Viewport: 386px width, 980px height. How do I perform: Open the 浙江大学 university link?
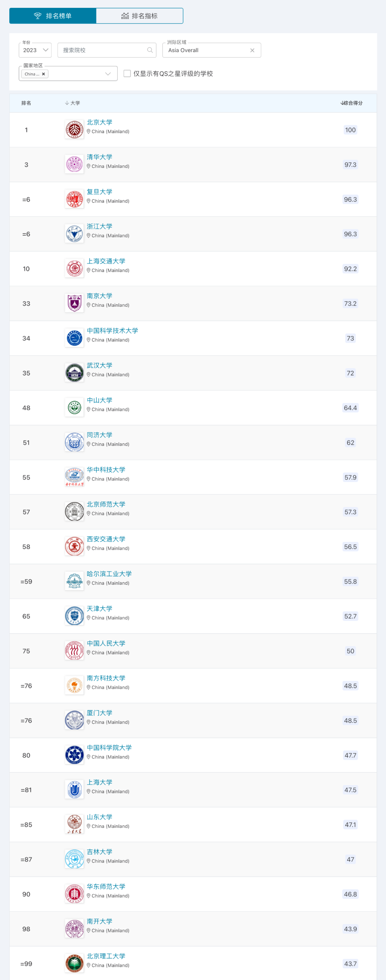click(99, 226)
